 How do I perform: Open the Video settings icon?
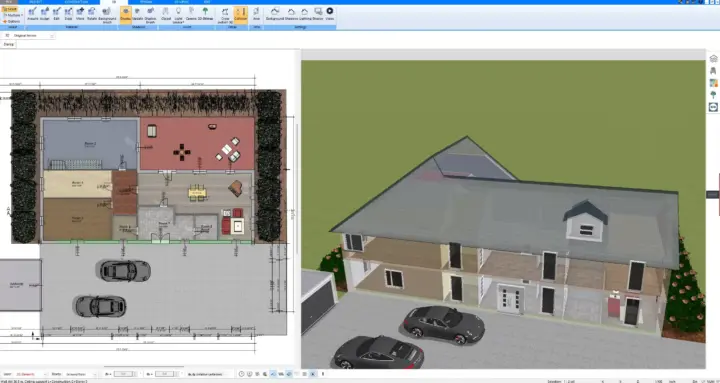330,14
